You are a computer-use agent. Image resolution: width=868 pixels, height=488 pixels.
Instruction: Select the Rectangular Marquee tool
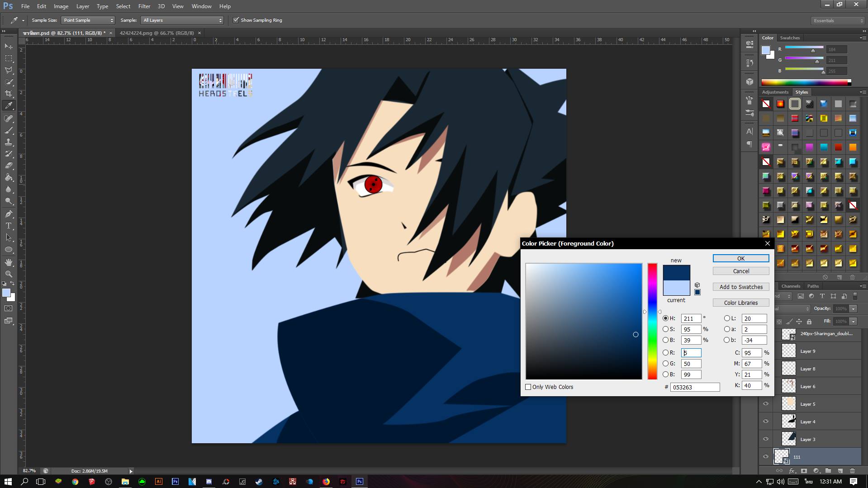(x=9, y=58)
